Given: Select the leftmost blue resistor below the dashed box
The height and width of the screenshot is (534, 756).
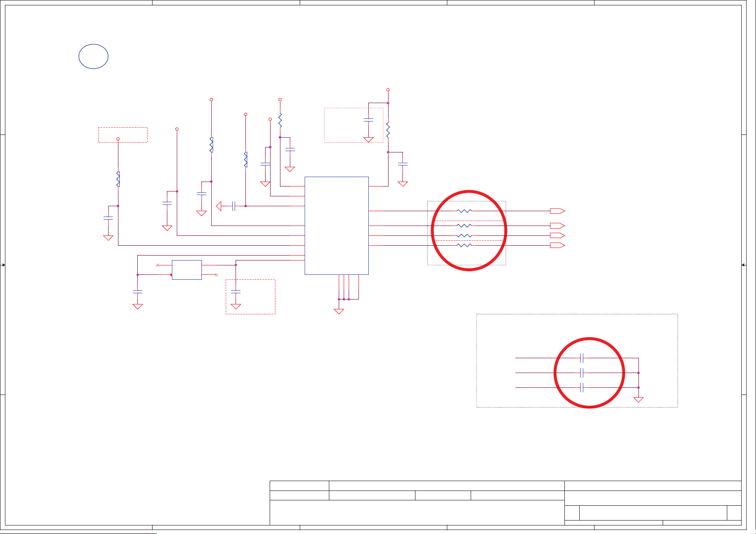Looking at the screenshot, I should [118, 179].
